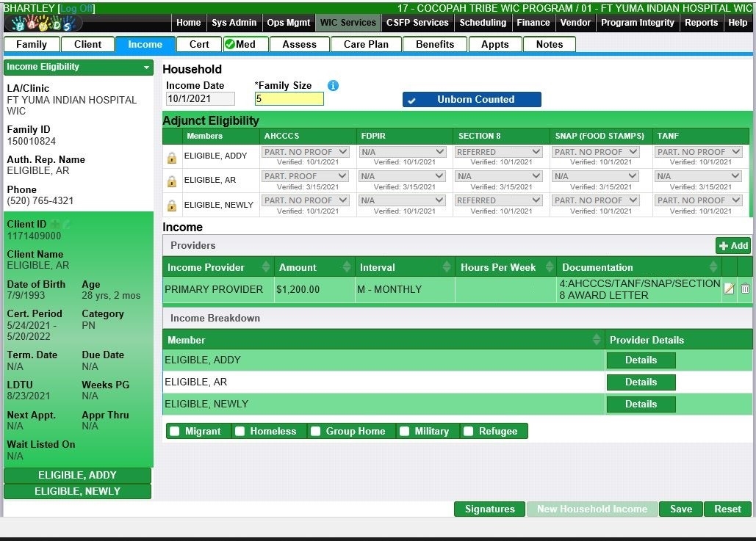
Task: Click the Save button
Action: (680, 509)
